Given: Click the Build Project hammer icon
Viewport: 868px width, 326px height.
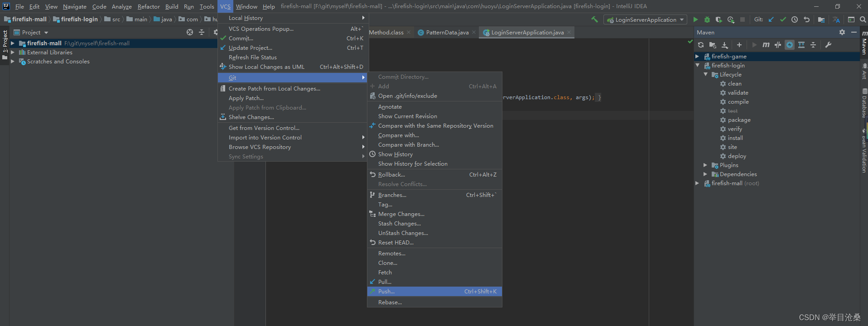Looking at the screenshot, I should pos(594,19).
